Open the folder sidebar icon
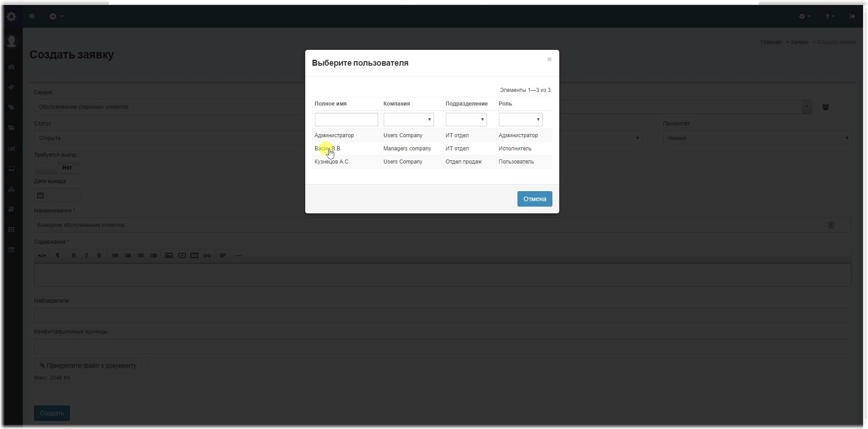The width and height of the screenshot is (868, 429). click(x=12, y=128)
